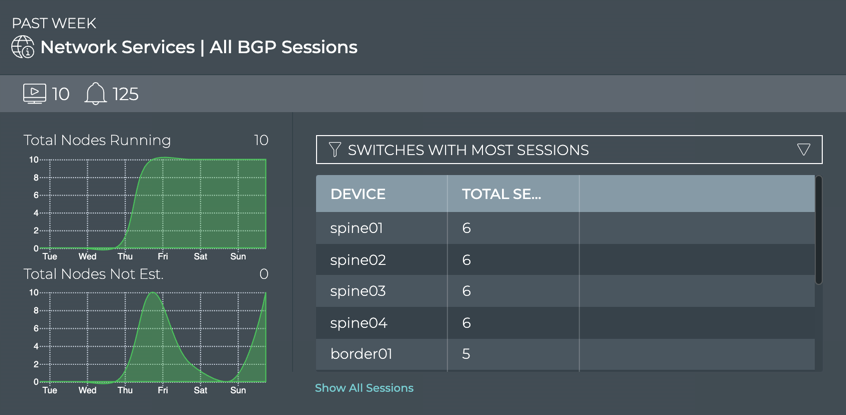Open the Switches With Most Sessions dropdown
Viewport: 846px width, 415px height.
pyautogui.click(x=568, y=150)
